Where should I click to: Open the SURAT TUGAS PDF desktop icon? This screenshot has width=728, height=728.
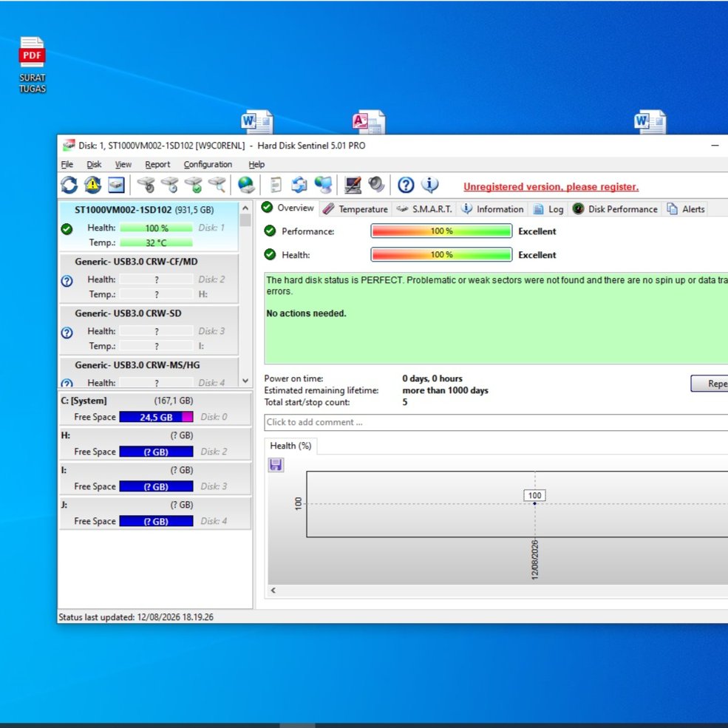click(32, 65)
